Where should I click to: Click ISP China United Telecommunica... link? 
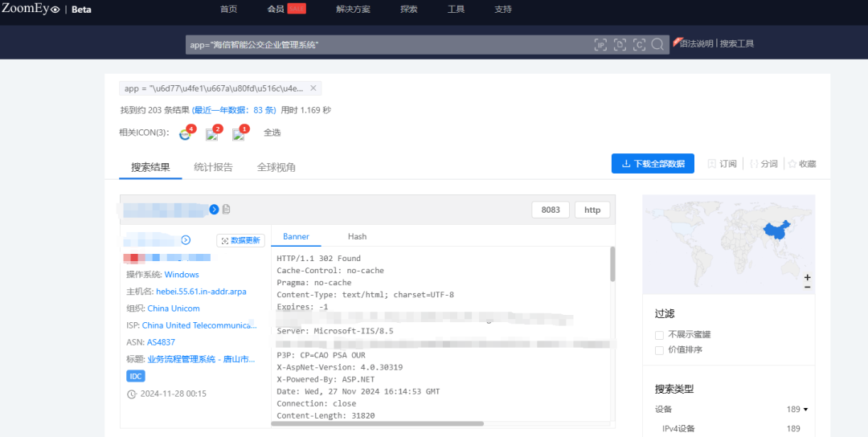[x=199, y=325]
